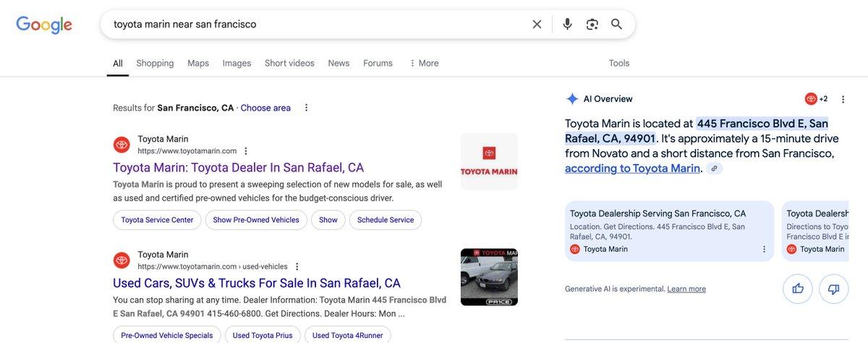Viewport: 868px width, 343px height.
Task: Click the Show Pre-Owned Vehicles chip
Action: (x=256, y=220)
